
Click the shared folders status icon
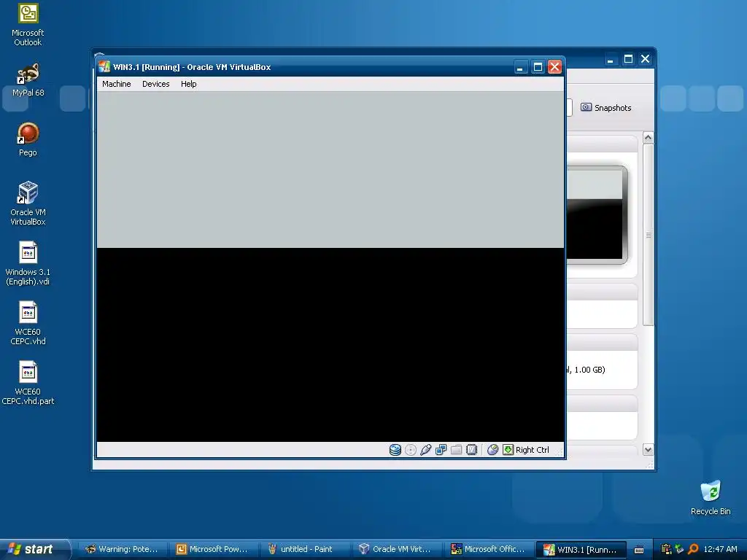[x=456, y=449]
